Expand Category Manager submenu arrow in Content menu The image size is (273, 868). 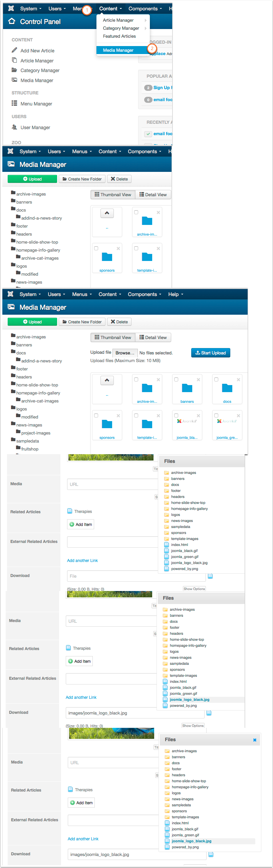click(x=146, y=28)
